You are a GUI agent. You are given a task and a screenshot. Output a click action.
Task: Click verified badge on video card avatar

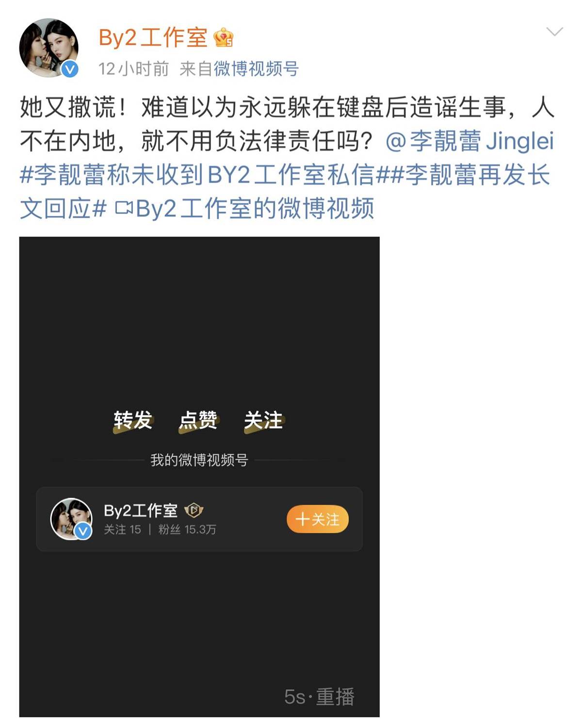(x=83, y=531)
